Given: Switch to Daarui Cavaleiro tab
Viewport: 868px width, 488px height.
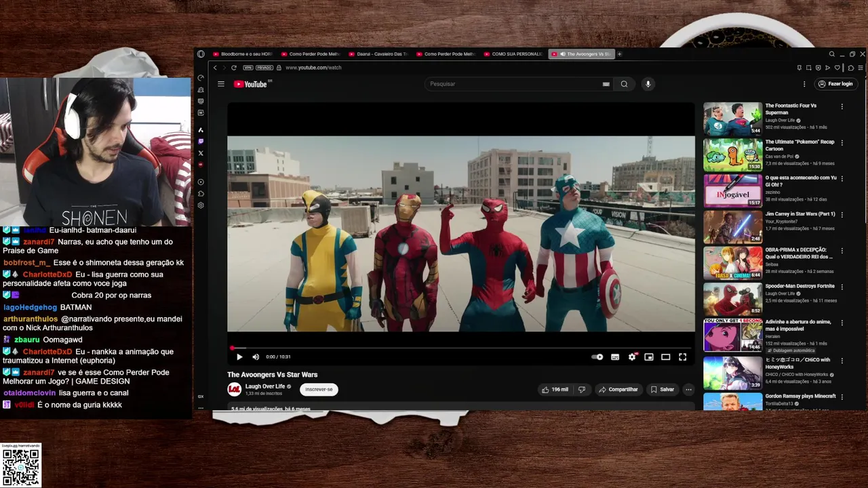Looking at the screenshot, I should (x=378, y=54).
